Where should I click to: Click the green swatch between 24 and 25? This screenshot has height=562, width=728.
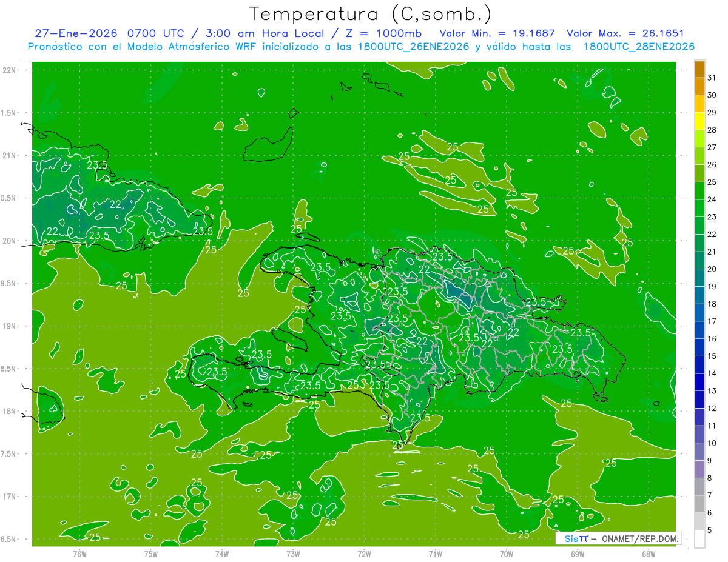tap(699, 190)
